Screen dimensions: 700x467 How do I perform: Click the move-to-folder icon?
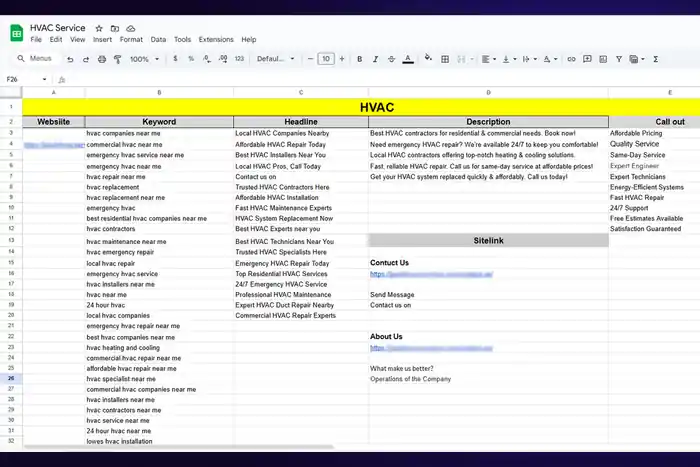point(115,29)
